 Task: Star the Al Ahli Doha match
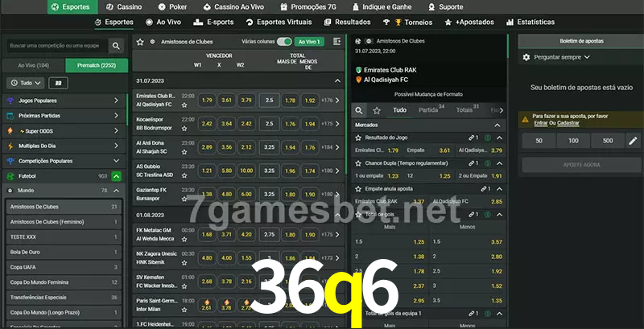tap(184, 152)
